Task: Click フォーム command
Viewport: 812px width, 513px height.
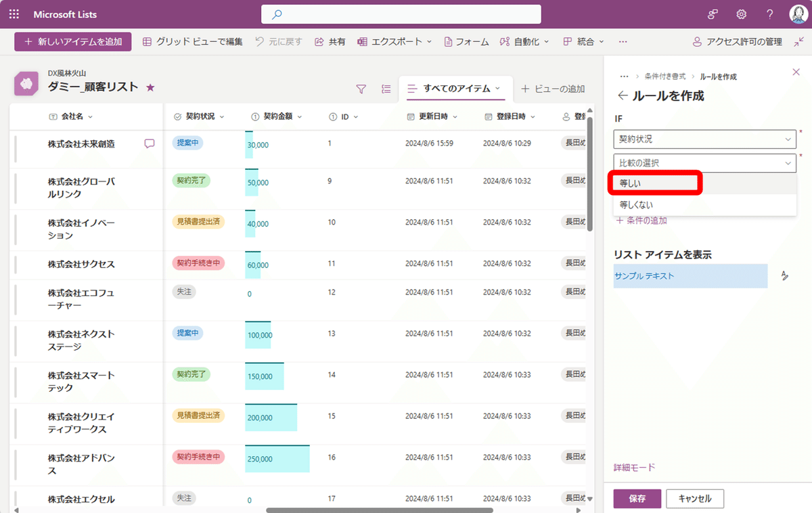Action: [466, 42]
